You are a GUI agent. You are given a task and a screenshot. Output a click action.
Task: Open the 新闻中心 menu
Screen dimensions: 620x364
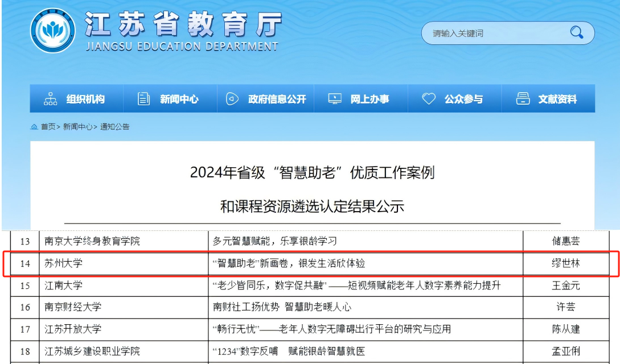point(170,99)
